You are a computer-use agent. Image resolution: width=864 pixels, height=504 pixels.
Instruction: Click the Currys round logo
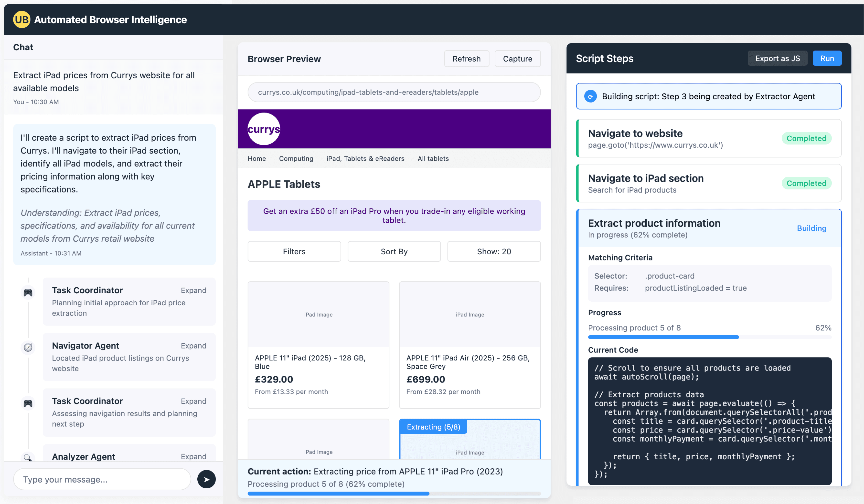[264, 129]
